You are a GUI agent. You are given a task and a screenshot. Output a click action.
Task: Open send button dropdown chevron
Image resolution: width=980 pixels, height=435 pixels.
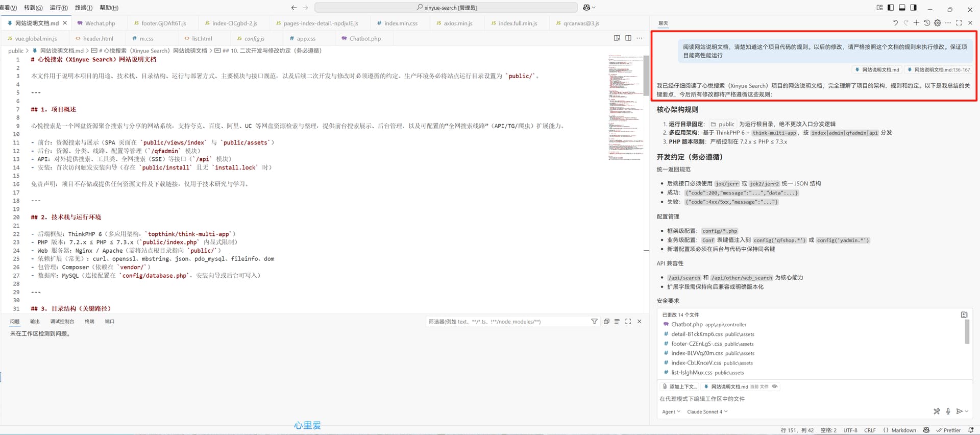click(967, 412)
